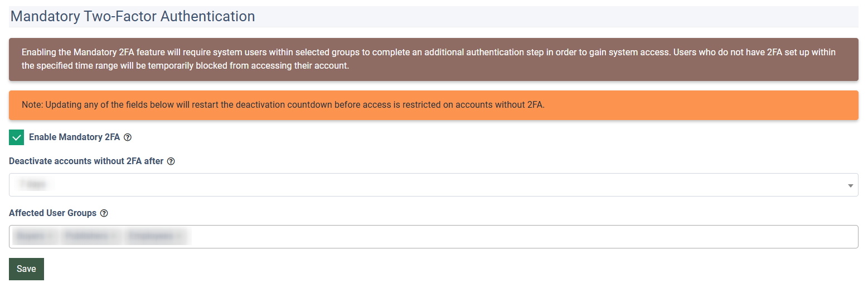Click empty area of Affected User Groups field
This screenshot has width=868, height=292.
coord(502,237)
